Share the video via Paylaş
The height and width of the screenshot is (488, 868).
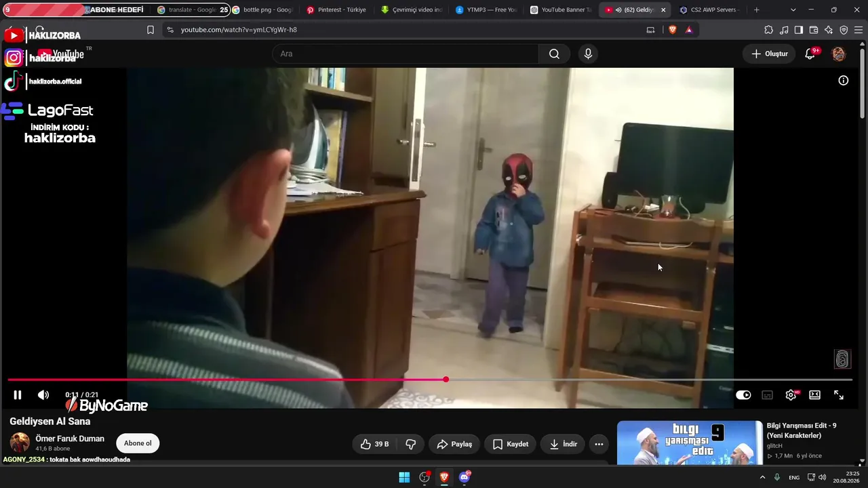coord(454,444)
